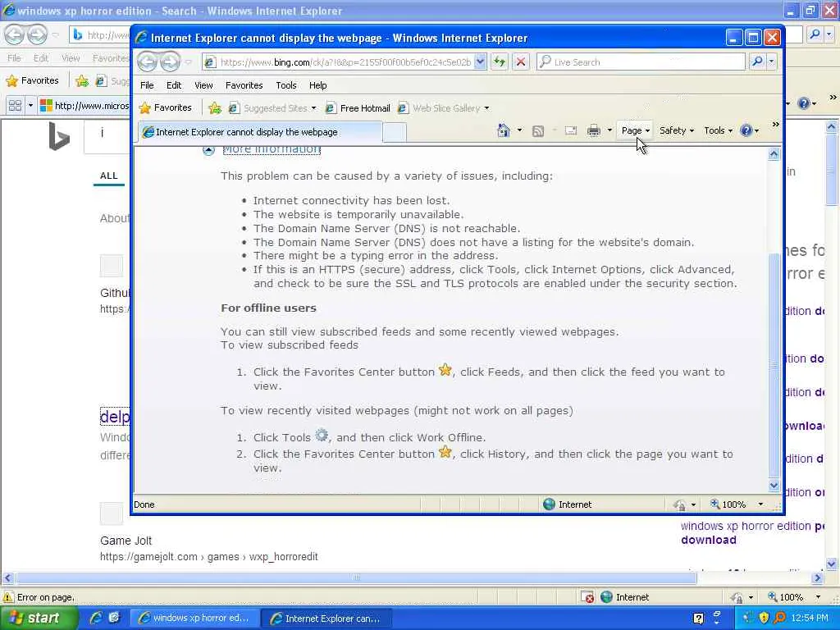The image size is (840, 630).
Task: Click in the Live Search input field
Action: click(x=640, y=62)
